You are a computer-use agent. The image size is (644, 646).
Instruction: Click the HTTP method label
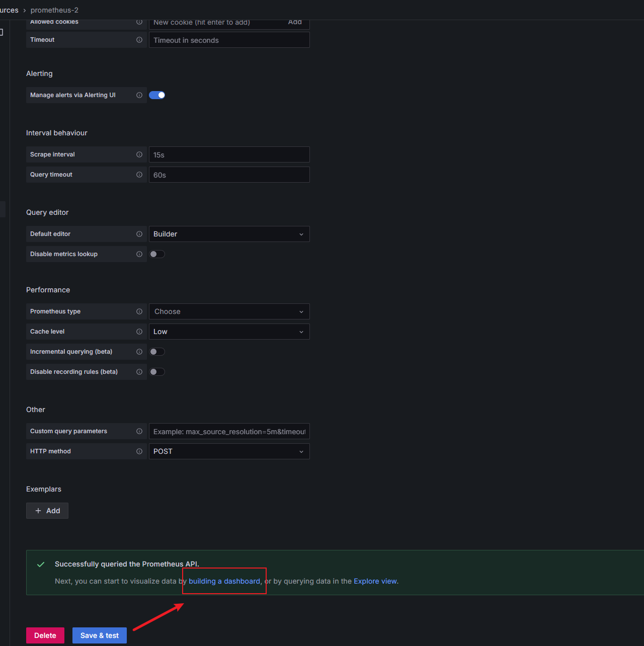[x=50, y=451]
